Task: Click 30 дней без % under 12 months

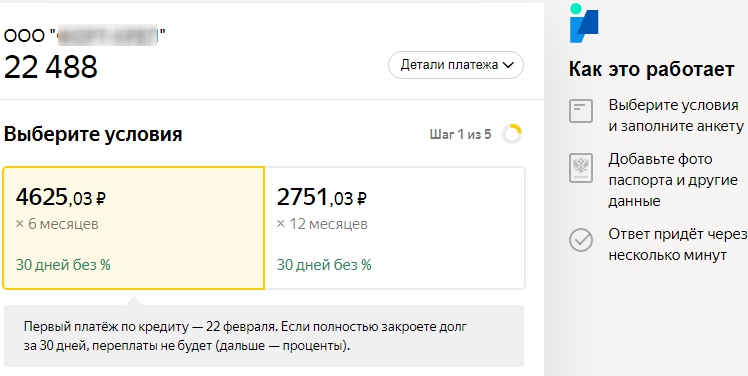Action: pyautogui.click(x=324, y=265)
